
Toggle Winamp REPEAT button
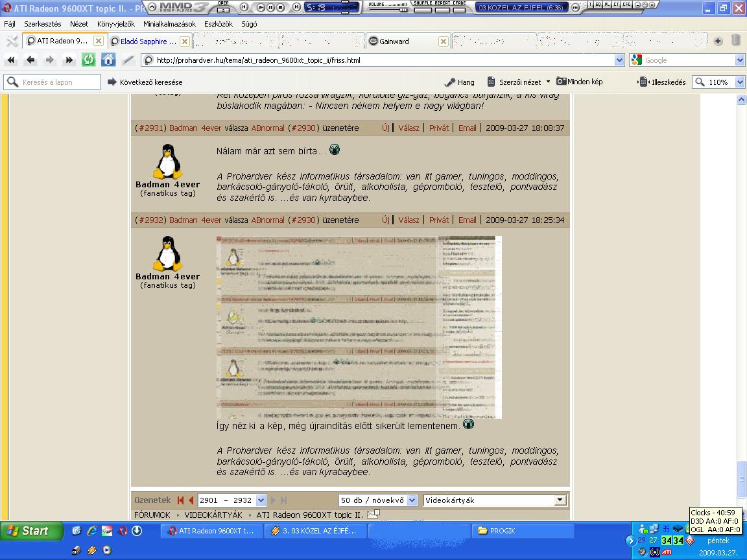pos(442,10)
